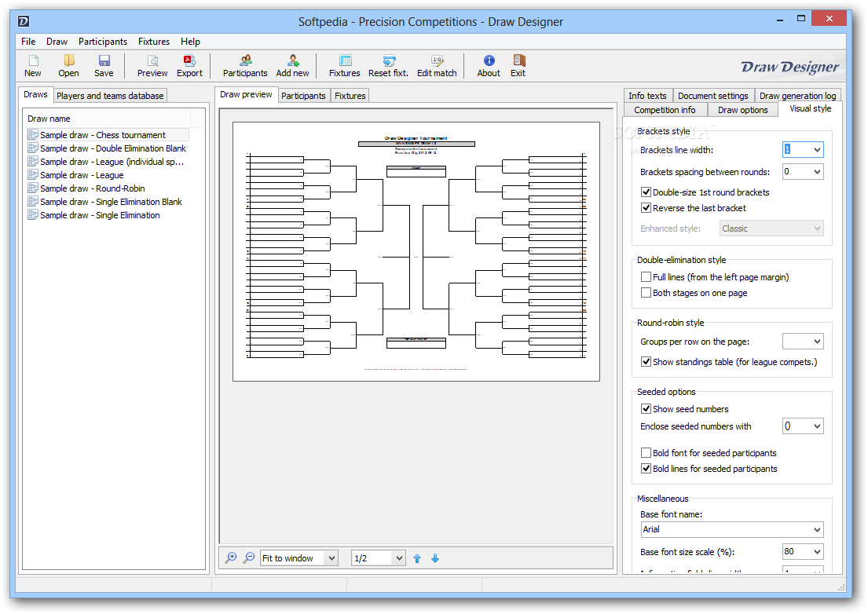
Task: Toggle Show standings table checkbox
Action: (x=646, y=362)
